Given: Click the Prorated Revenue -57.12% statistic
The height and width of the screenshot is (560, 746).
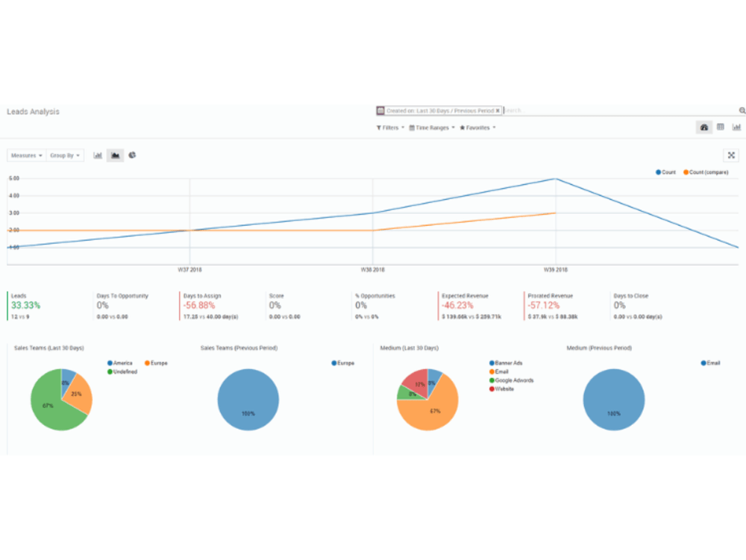Looking at the screenshot, I should tap(552, 306).
